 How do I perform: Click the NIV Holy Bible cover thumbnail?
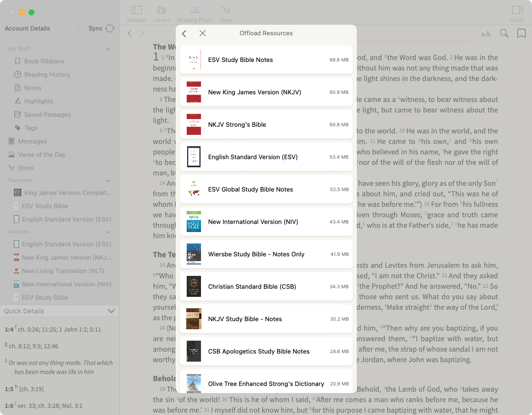click(x=194, y=222)
